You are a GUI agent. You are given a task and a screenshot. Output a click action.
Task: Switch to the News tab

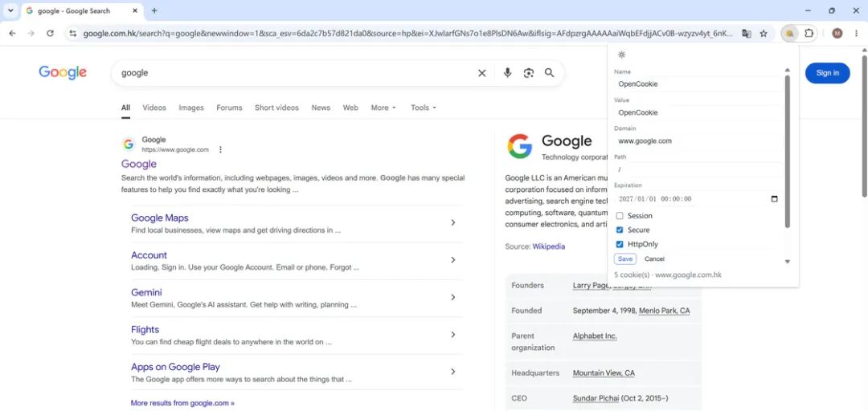click(x=321, y=108)
